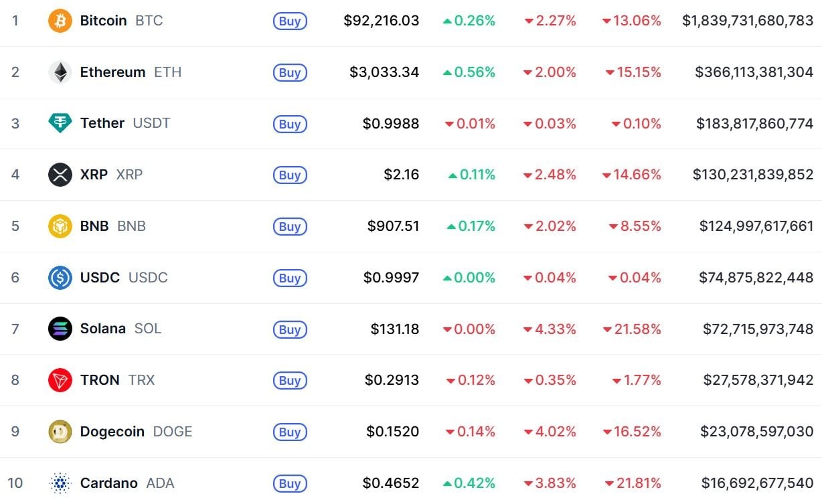Screen dimensions: 822x504
Task: Select the Tether logo icon
Action: point(61,123)
